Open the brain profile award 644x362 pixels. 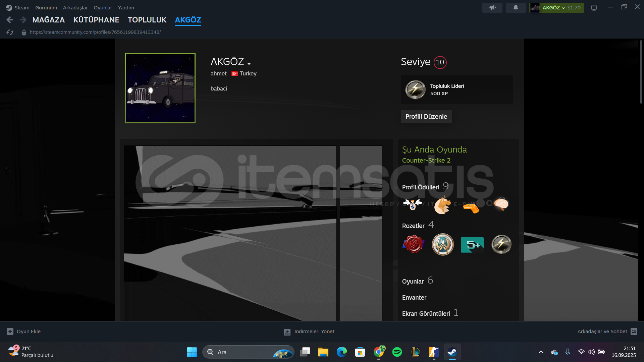[x=501, y=204]
